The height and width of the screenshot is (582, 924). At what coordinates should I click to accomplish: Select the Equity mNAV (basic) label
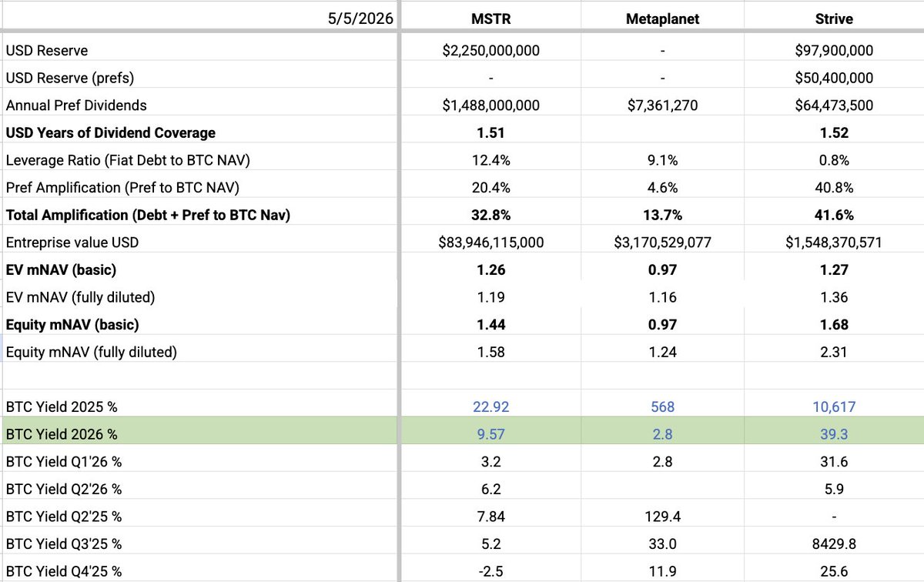(x=72, y=325)
